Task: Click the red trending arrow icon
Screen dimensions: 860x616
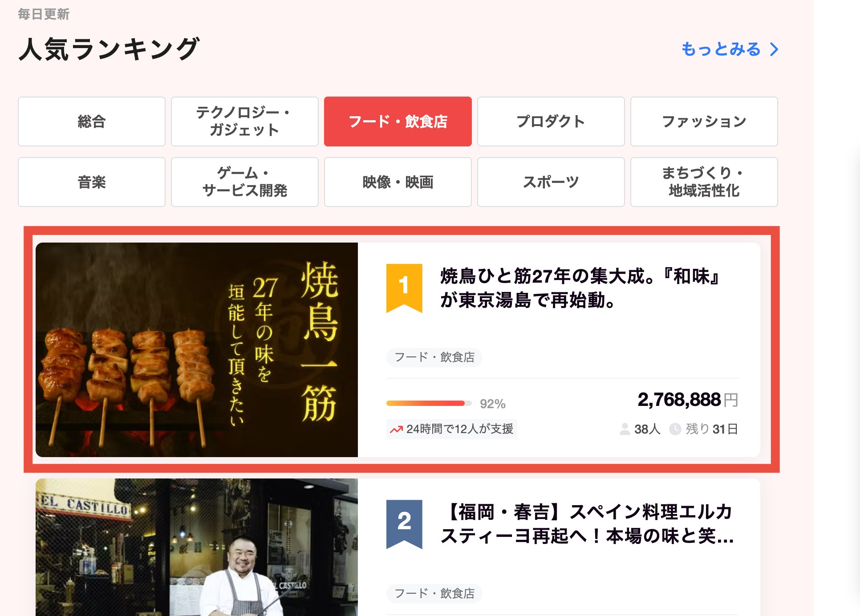Action: click(396, 430)
